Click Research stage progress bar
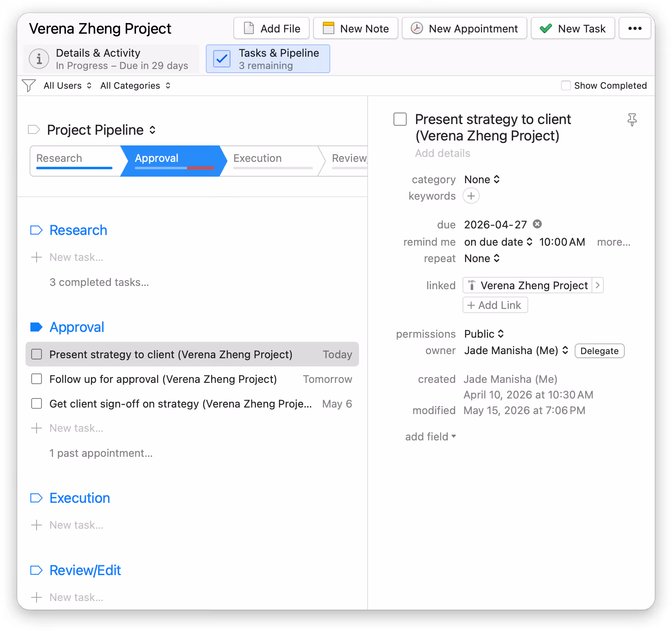 coord(74,168)
